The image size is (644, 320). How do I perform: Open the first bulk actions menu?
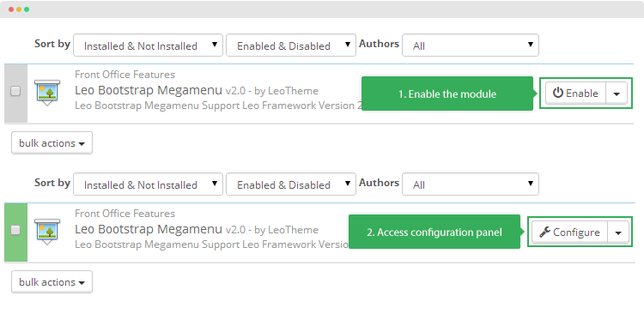[52, 142]
